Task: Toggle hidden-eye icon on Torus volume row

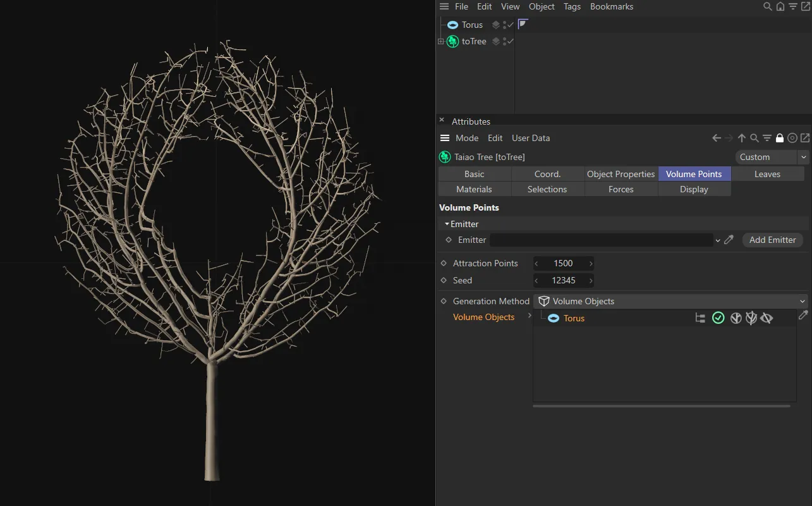Action: point(767,318)
